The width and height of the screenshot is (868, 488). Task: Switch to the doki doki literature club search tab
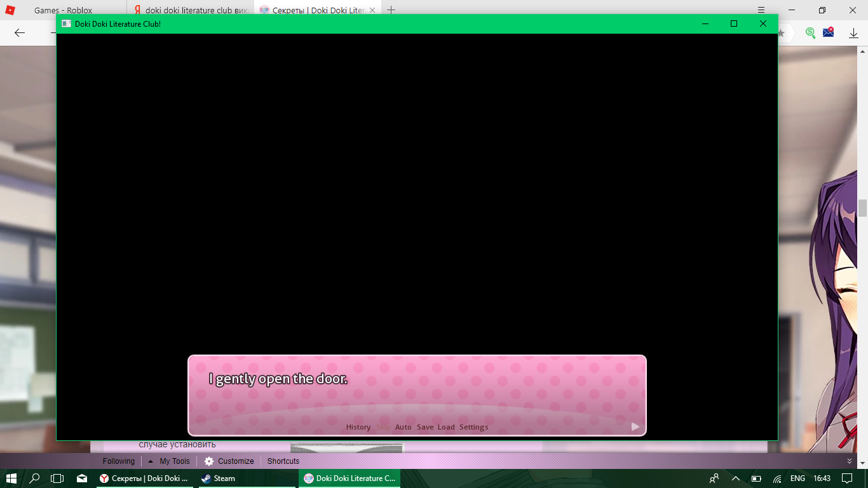(x=191, y=10)
